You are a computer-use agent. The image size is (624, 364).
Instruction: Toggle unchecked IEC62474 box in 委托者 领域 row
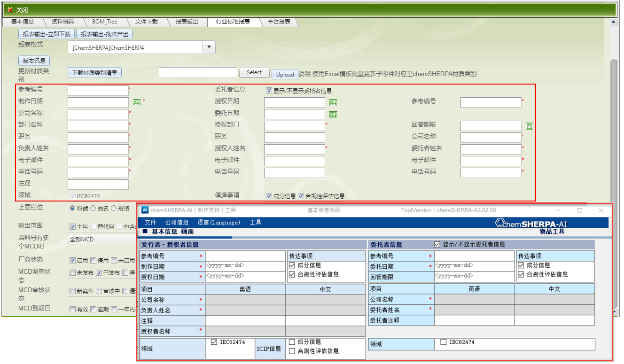click(444, 342)
